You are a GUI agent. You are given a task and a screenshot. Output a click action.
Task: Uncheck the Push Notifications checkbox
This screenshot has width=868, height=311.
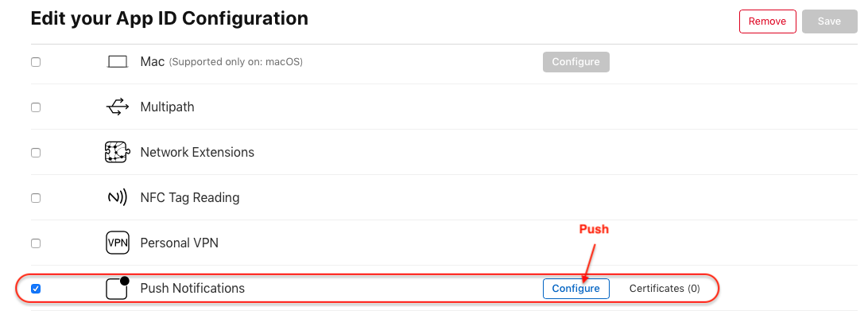(x=36, y=288)
